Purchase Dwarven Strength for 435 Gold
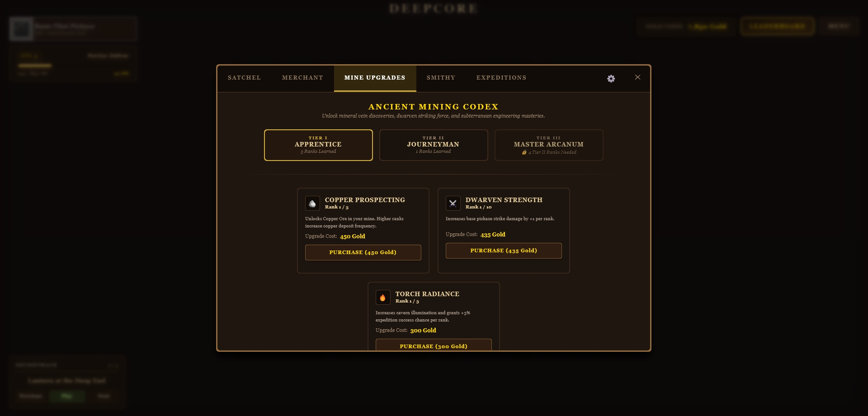The width and height of the screenshot is (868, 416). click(504, 251)
